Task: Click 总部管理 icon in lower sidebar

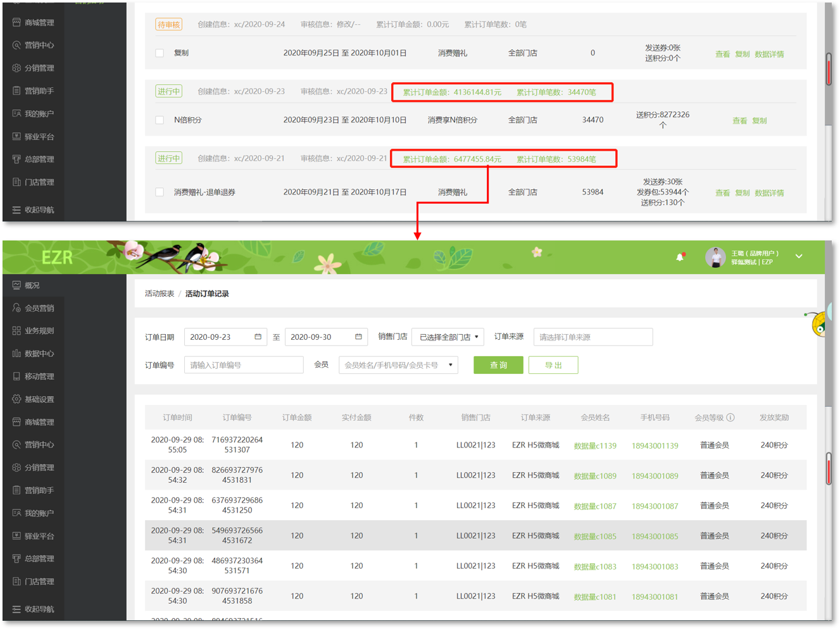Action: tap(16, 558)
